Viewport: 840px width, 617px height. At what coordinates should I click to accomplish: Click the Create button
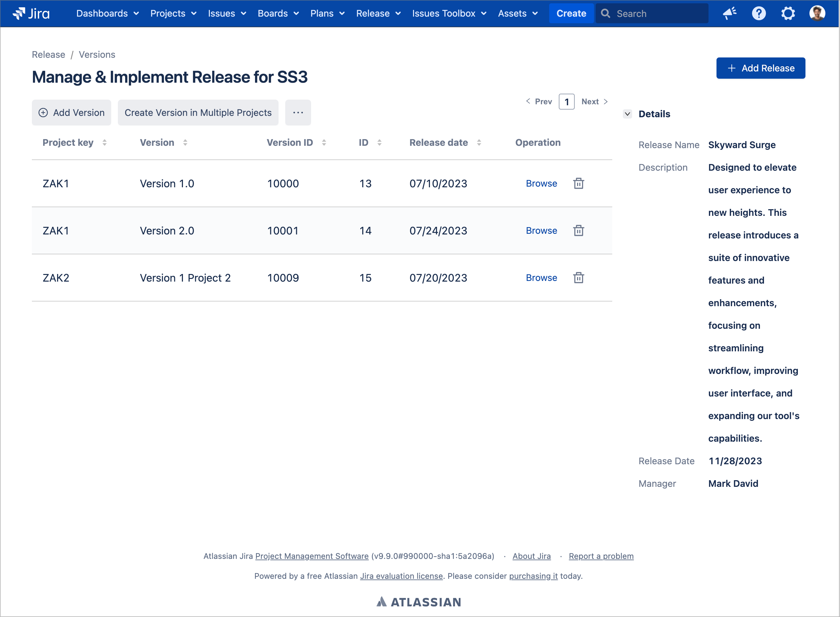pos(571,13)
